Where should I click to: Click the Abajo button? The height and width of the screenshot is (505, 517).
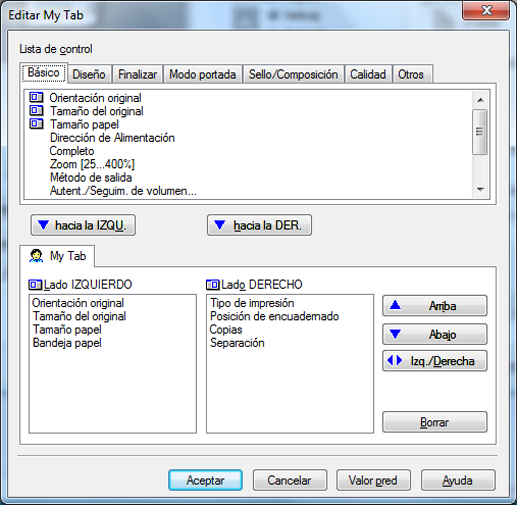(435, 334)
